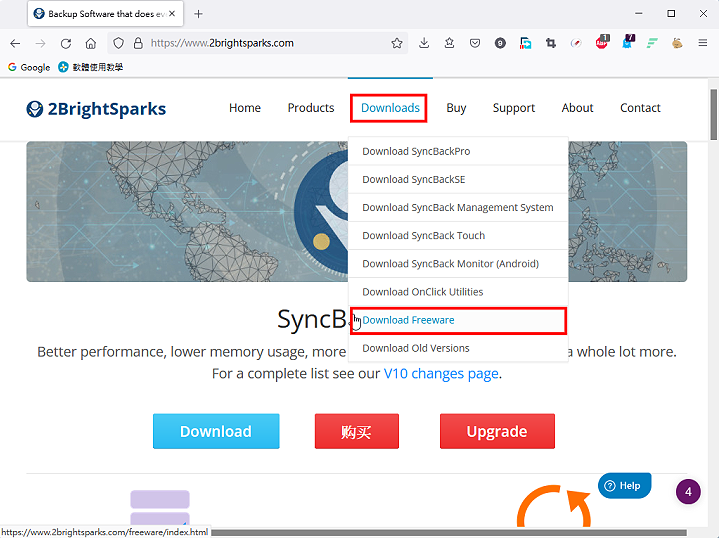Choose Download SyncBackSE from dropdown

point(458,179)
